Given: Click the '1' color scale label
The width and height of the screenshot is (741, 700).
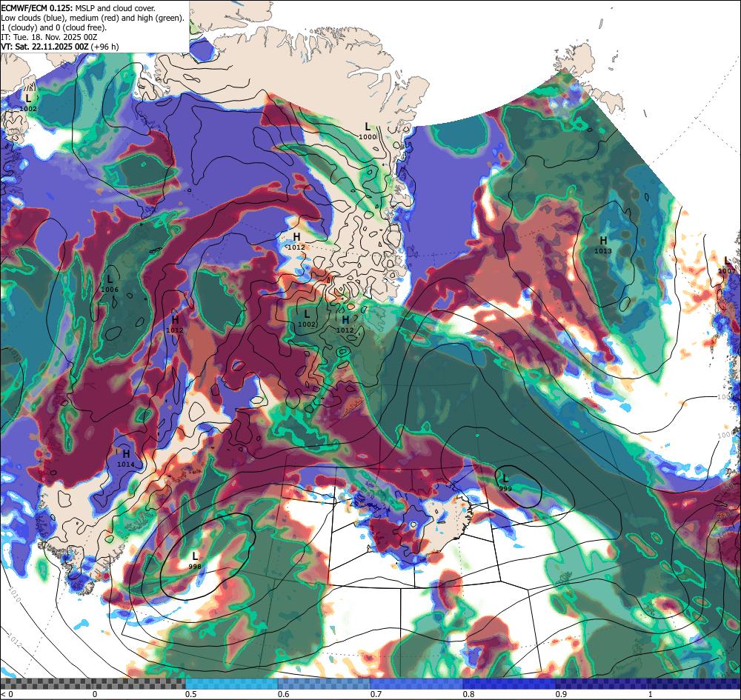Looking at the screenshot, I should pos(651,694).
